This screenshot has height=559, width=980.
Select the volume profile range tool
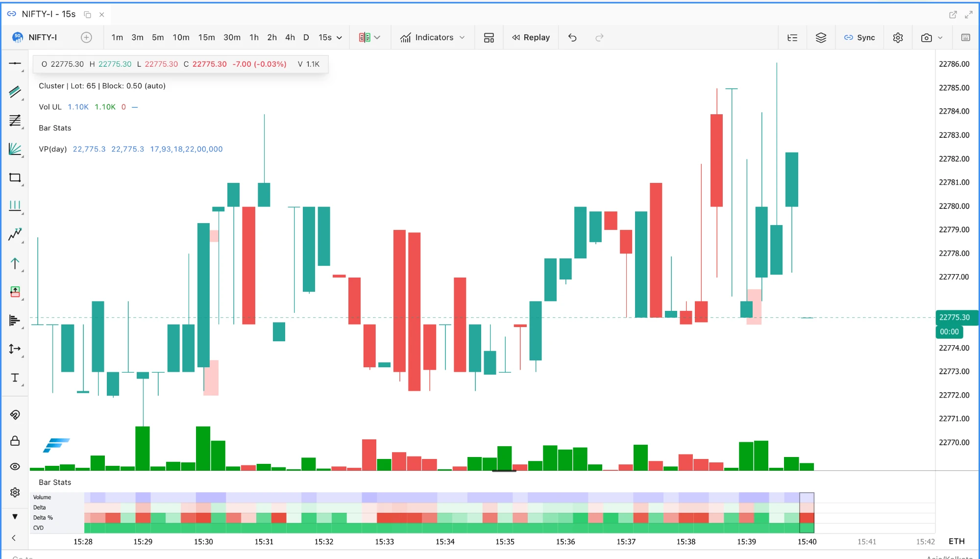click(15, 321)
